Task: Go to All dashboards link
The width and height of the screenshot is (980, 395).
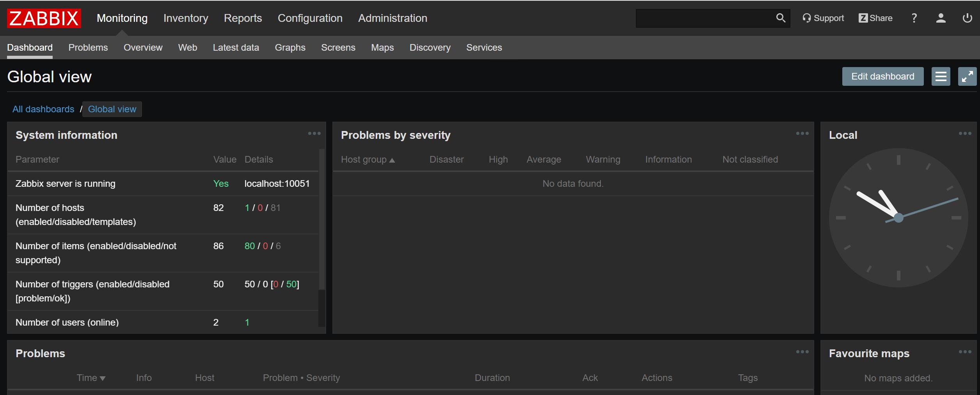Action: point(43,109)
